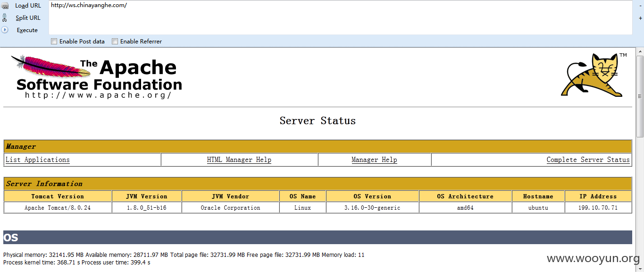Click into the HackBar URL text field
The height and width of the screenshot is (272, 644).
pos(340,17)
